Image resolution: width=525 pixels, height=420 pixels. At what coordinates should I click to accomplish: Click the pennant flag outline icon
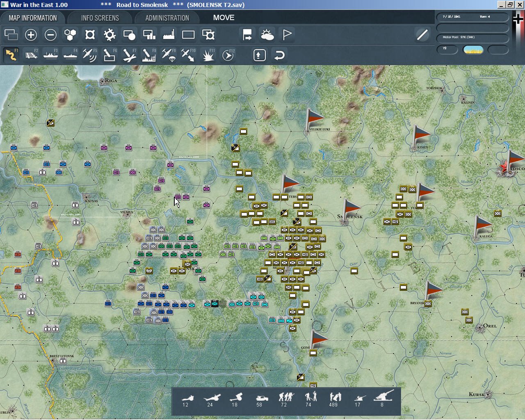pos(287,35)
